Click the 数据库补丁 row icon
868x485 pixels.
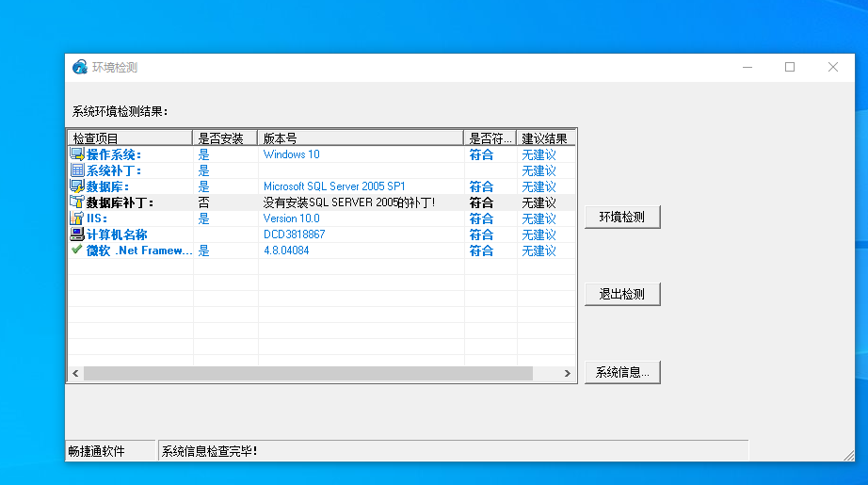[77, 202]
